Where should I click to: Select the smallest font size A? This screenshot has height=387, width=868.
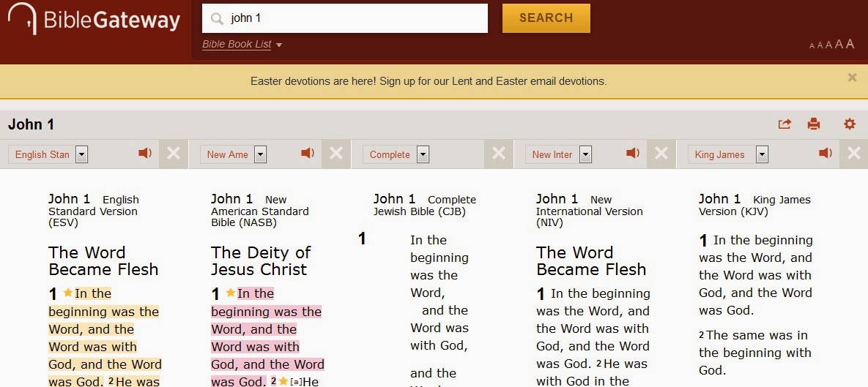tap(812, 46)
